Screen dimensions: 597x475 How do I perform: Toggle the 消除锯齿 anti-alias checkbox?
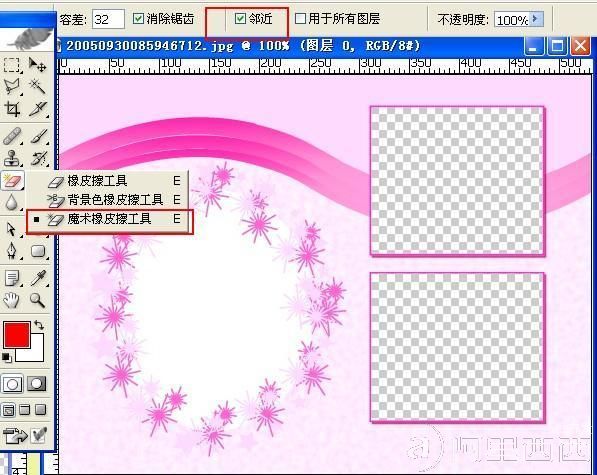138,18
